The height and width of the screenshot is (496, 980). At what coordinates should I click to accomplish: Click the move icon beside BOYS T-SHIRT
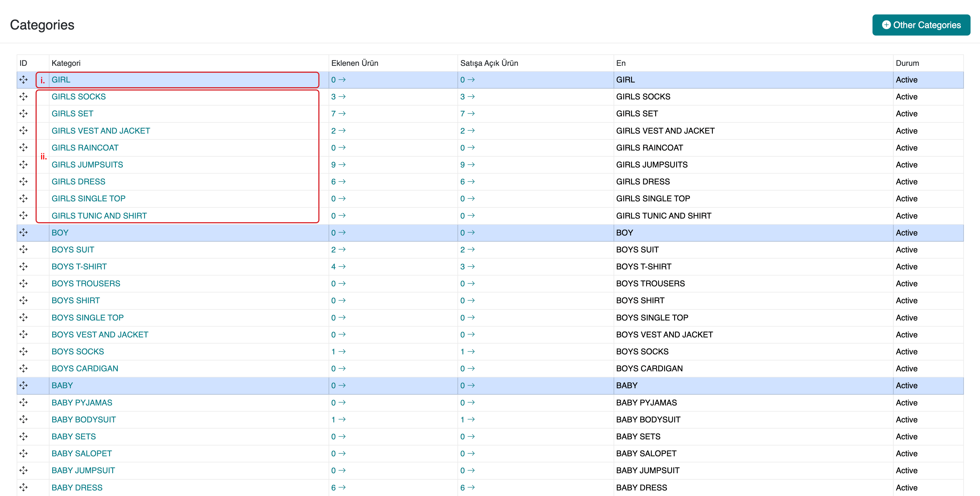[24, 267]
